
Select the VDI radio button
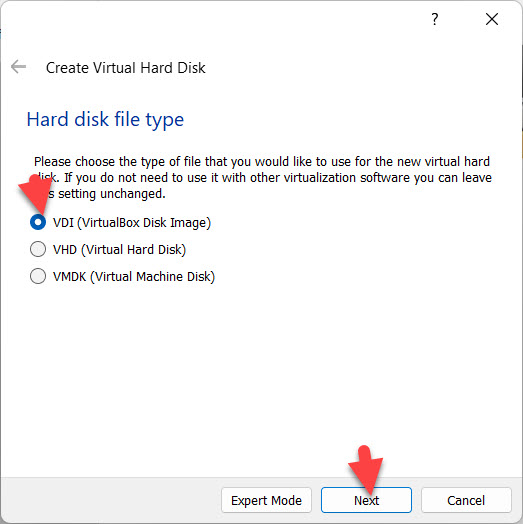click(38, 222)
